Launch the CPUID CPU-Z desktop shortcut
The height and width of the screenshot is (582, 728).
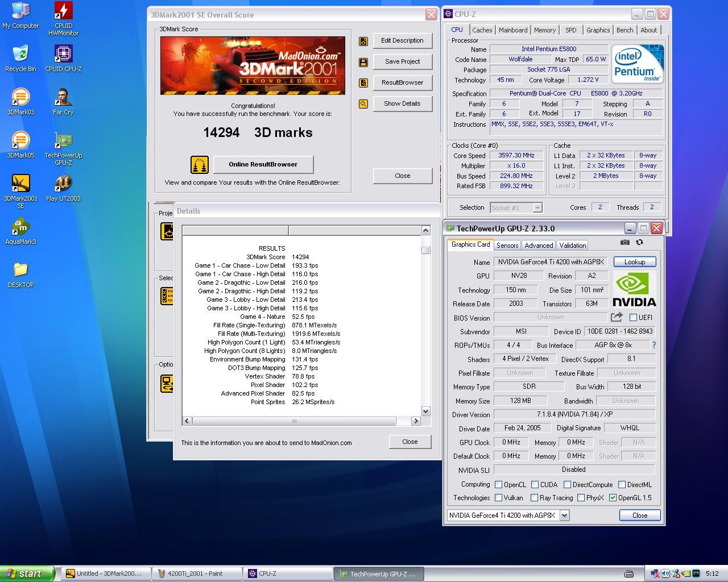[x=63, y=59]
